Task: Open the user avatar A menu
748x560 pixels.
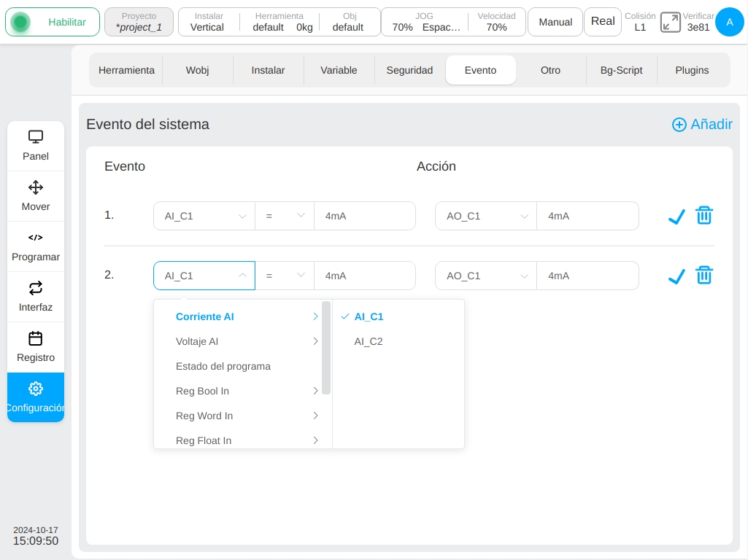Action: click(730, 22)
